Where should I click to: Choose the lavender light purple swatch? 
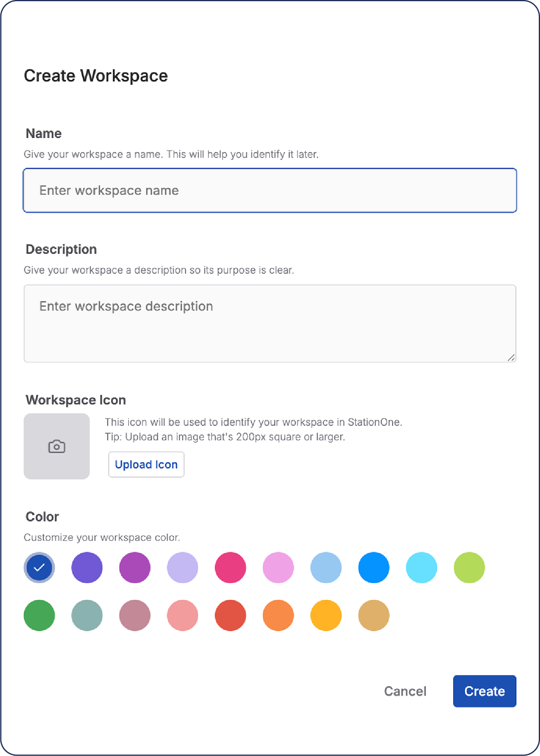tap(182, 568)
